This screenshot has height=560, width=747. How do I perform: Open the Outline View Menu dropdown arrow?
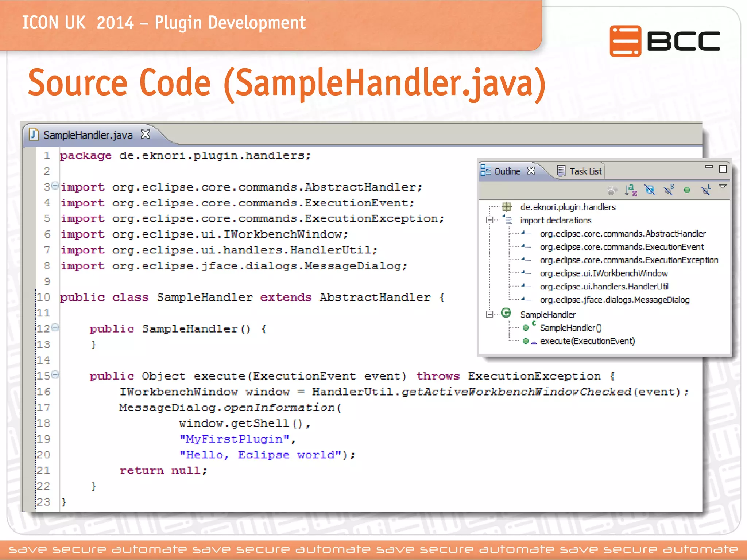(723, 187)
